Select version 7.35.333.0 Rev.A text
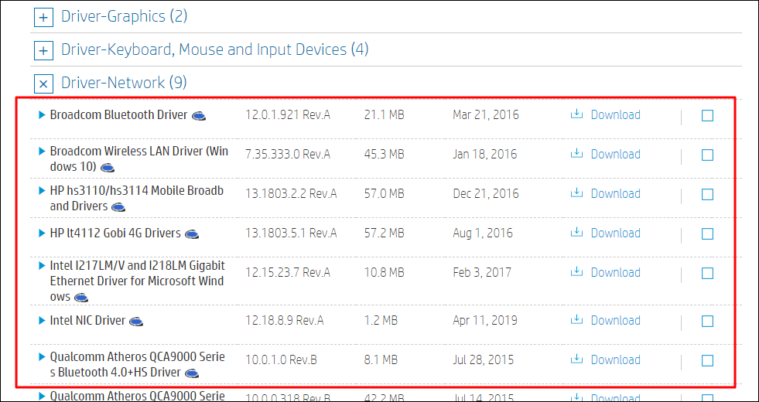 288,154
